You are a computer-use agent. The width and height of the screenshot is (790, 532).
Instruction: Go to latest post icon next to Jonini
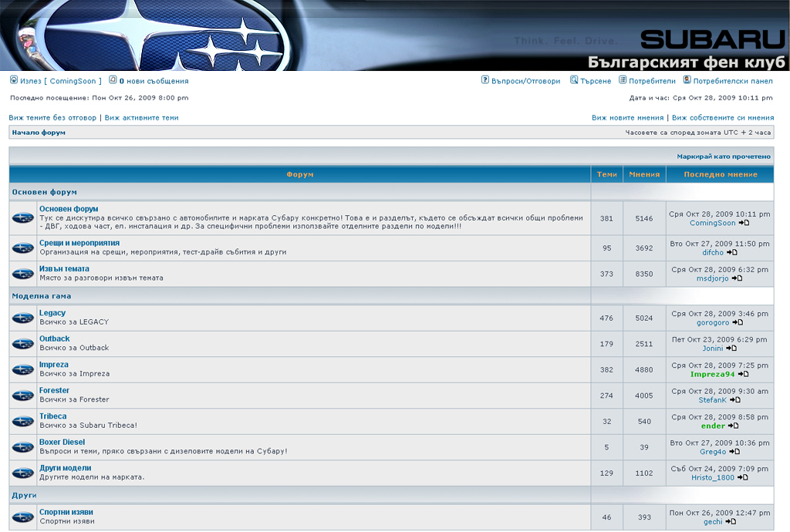731,348
